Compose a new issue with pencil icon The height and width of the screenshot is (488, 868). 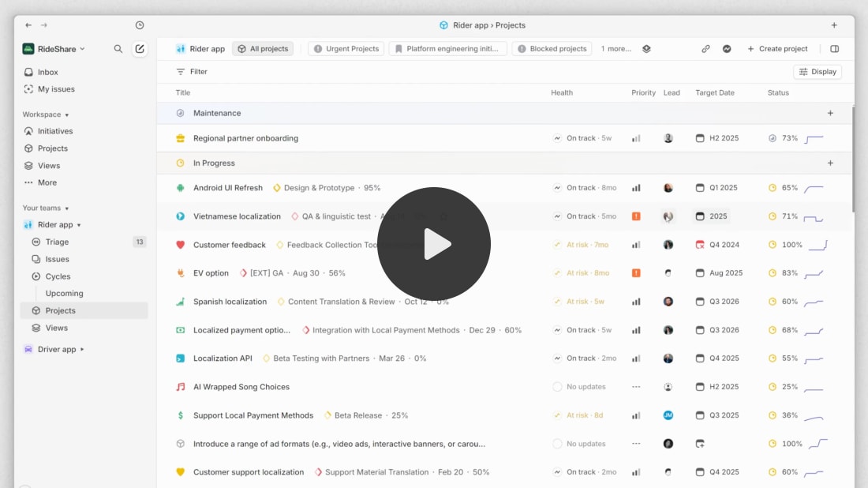pos(140,49)
